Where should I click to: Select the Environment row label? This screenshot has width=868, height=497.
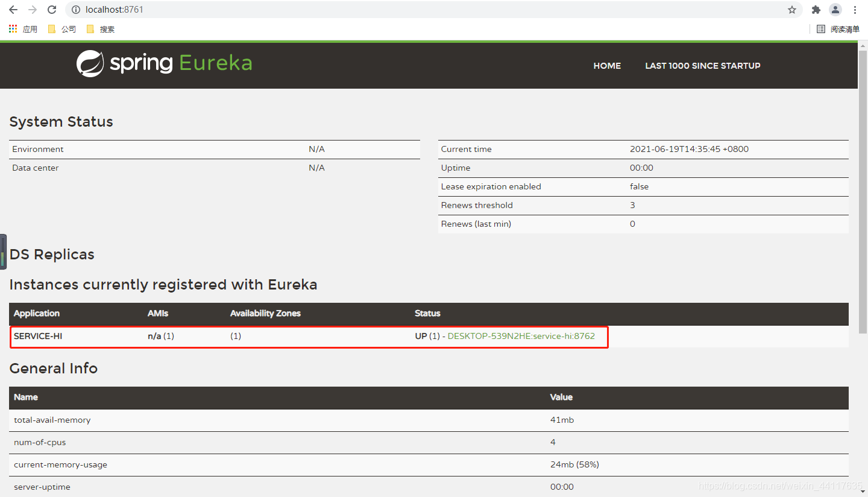point(37,149)
